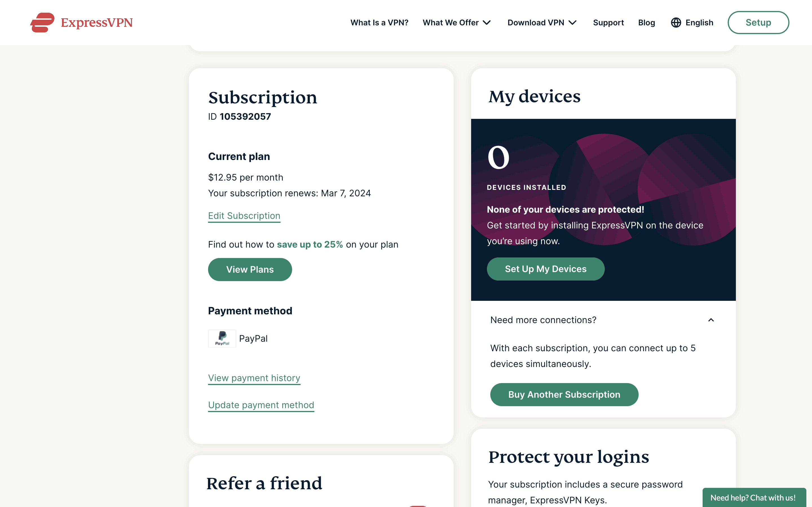Image resolution: width=812 pixels, height=507 pixels.
Task: Open the Need help chat widget
Action: point(754,498)
